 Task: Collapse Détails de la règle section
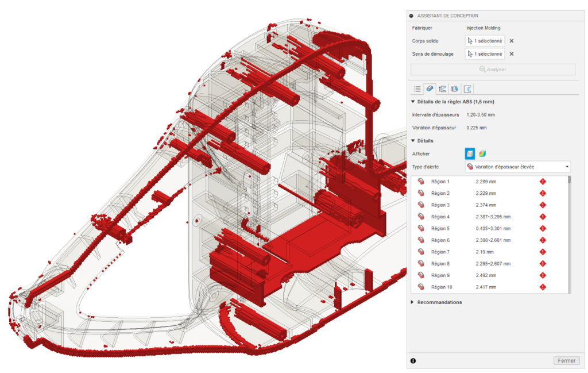point(413,102)
